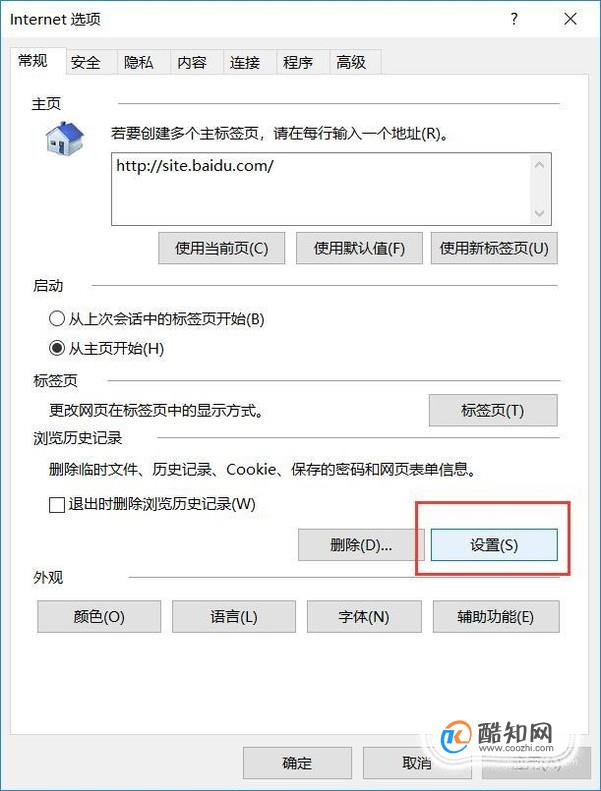The image size is (601, 791).
Task: Confirm with the 确定 button
Action: 297,763
